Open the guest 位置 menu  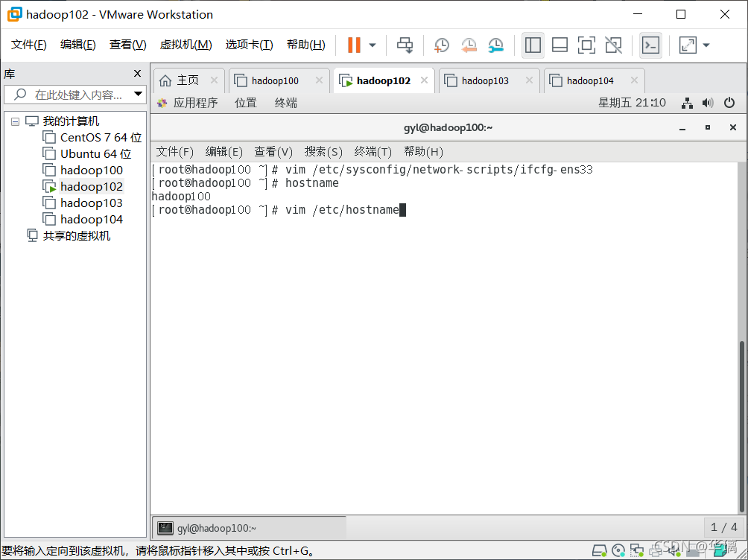(246, 103)
